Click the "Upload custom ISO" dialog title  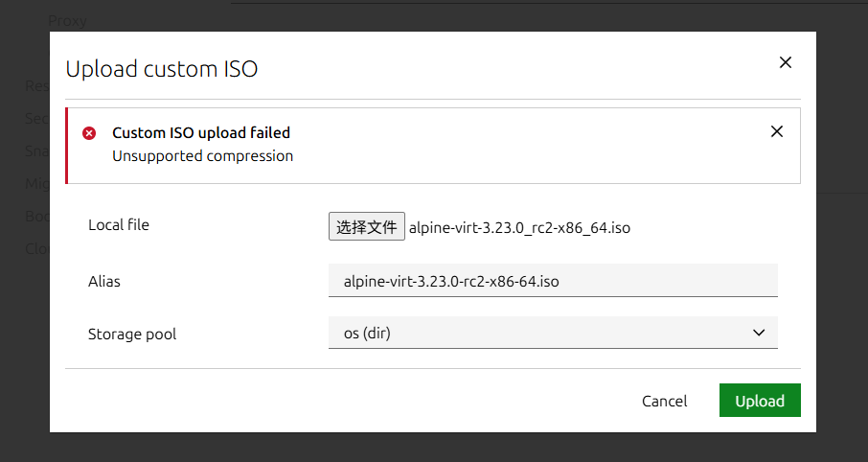(161, 69)
